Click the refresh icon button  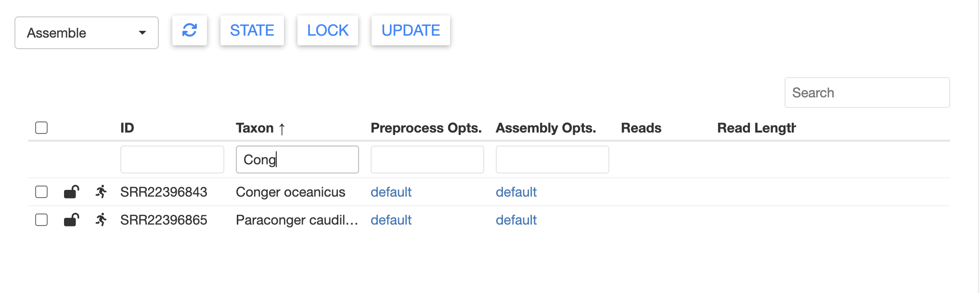190,30
